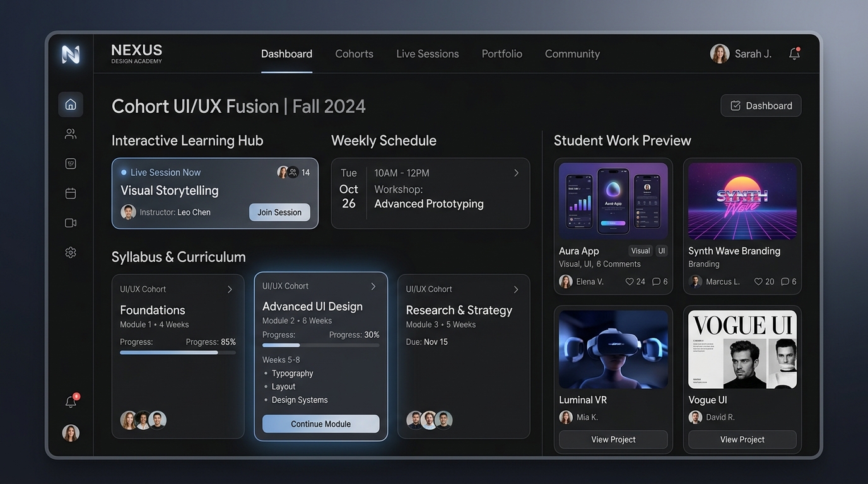This screenshot has height=484, width=868.
Task: Open the video camera icon in sidebar
Action: coord(71,223)
